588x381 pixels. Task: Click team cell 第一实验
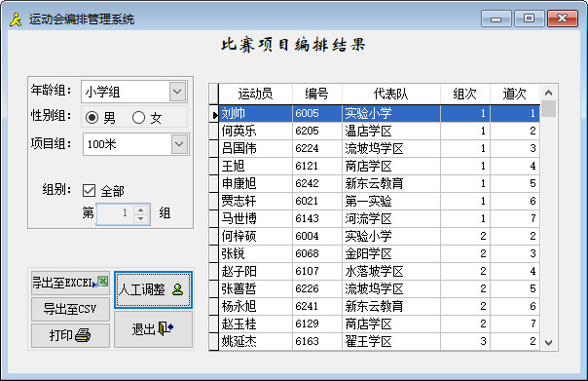[390, 201]
